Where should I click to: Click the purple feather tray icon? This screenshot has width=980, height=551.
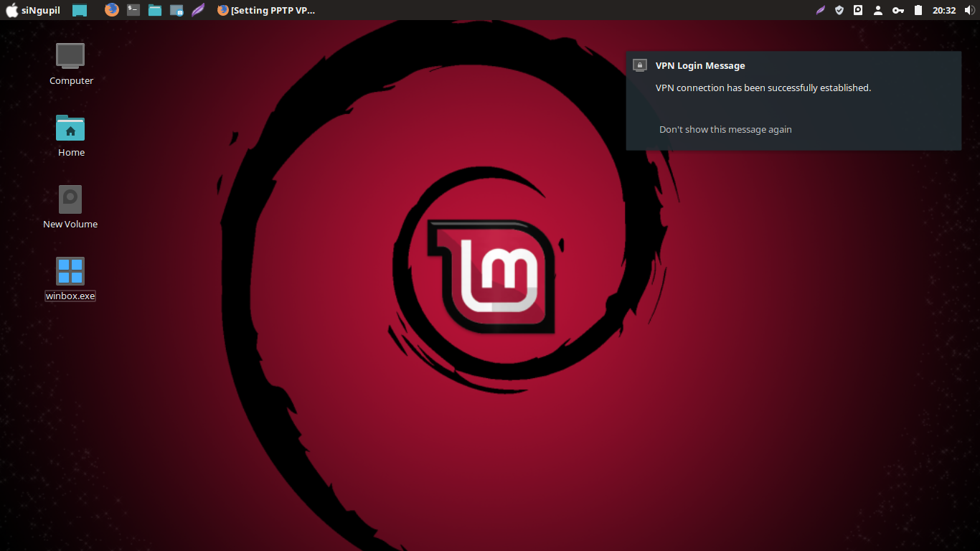(x=821, y=10)
